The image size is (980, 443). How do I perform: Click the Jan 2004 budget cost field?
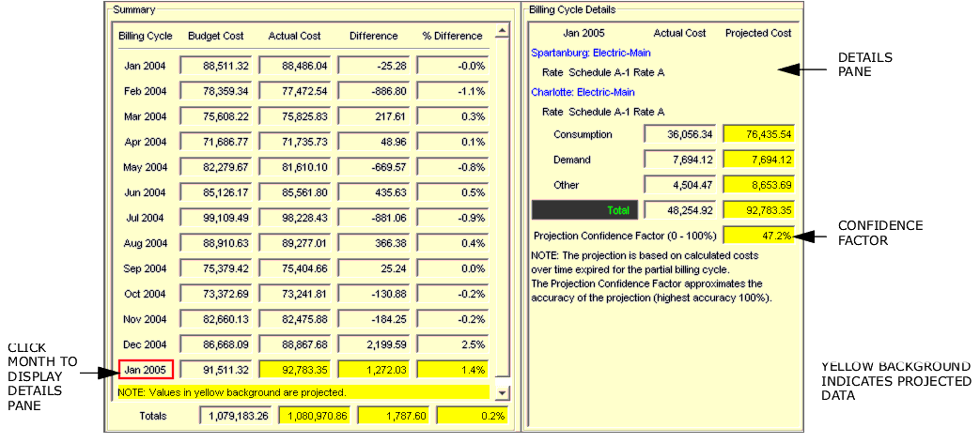[217, 67]
